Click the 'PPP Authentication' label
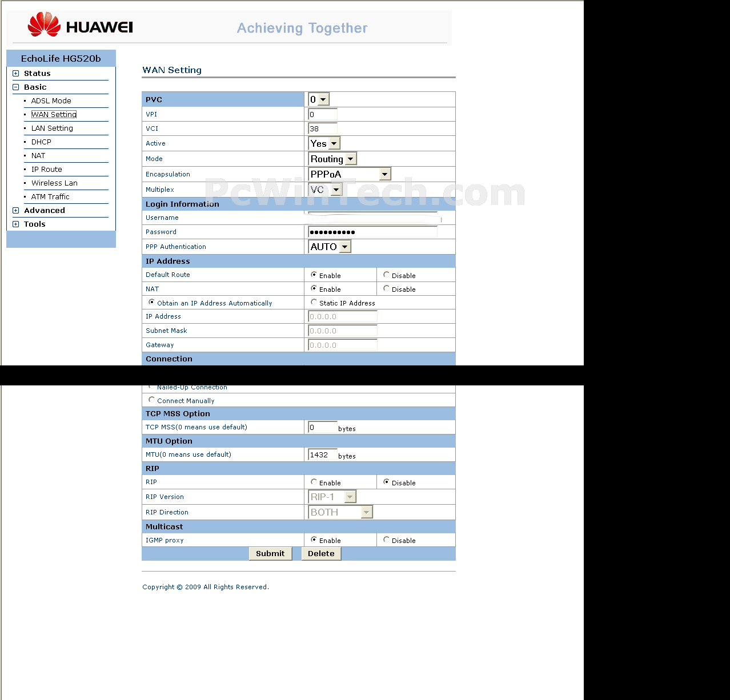The width and height of the screenshot is (730, 700). coord(176,247)
